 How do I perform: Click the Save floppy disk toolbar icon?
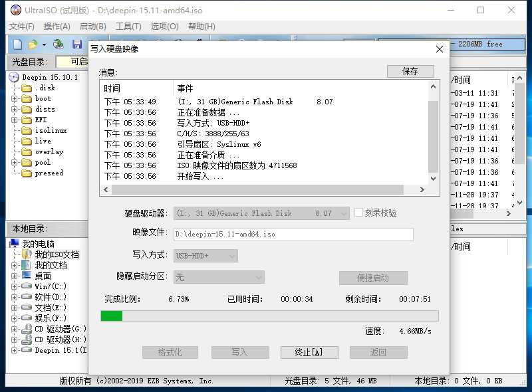tap(77, 44)
